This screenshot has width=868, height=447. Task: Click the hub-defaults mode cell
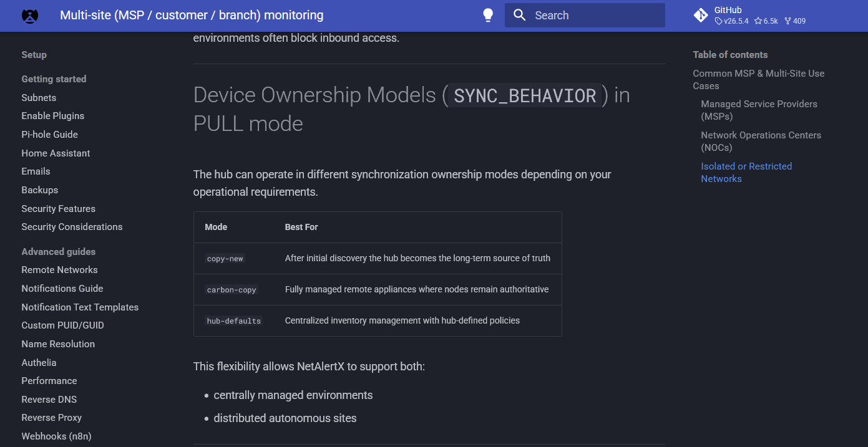click(x=233, y=321)
